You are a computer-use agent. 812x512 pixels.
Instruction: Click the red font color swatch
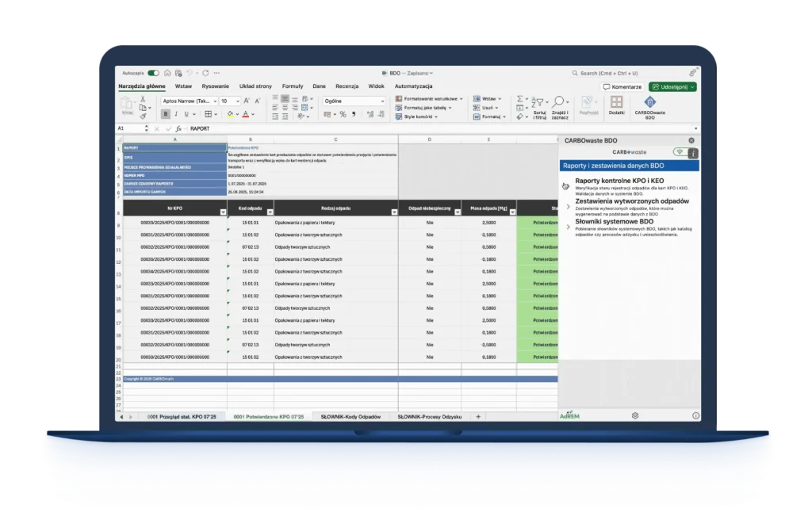point(244,115)
